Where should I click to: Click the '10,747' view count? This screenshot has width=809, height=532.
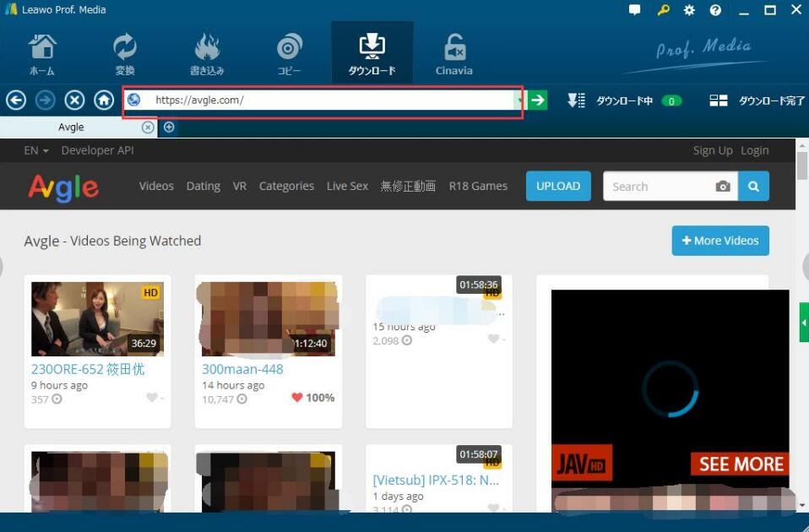coord(217,399)
